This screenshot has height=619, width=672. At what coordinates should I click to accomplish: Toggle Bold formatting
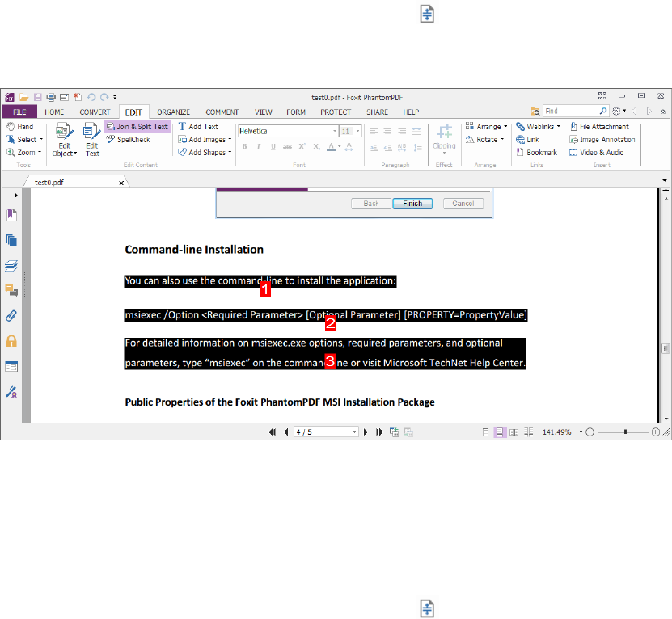point(244,146)
